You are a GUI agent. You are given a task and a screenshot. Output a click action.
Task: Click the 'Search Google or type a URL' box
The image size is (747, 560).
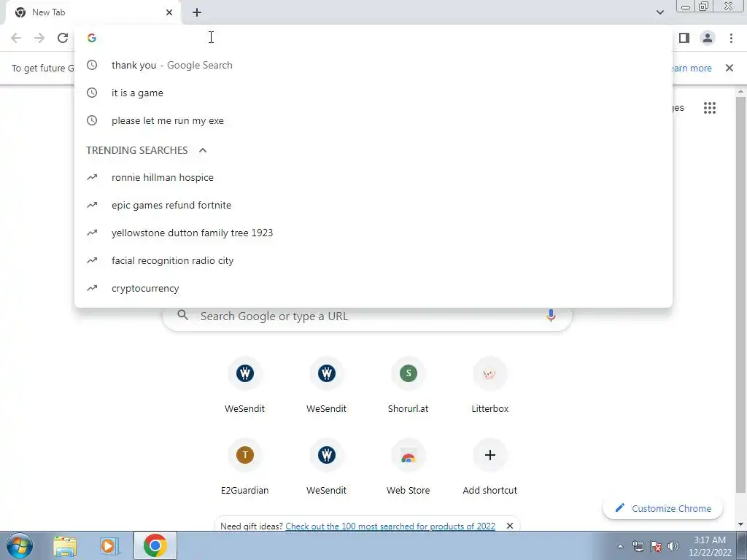367,316
